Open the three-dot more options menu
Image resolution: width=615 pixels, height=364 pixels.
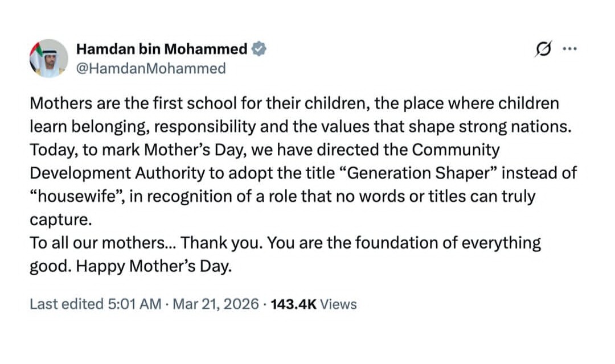(569, 49)
